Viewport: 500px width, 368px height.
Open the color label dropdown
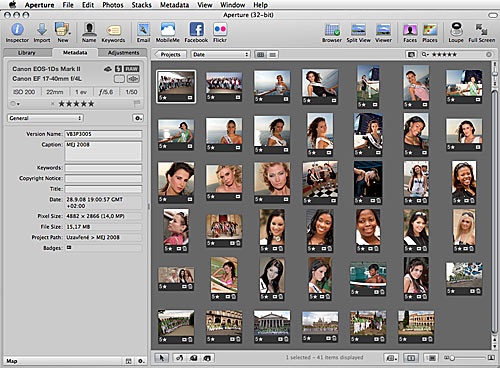point(15,104)
